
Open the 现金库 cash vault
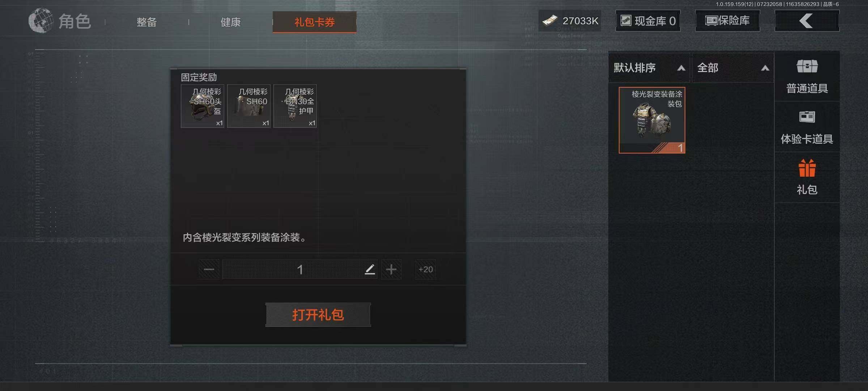point(648,21)
